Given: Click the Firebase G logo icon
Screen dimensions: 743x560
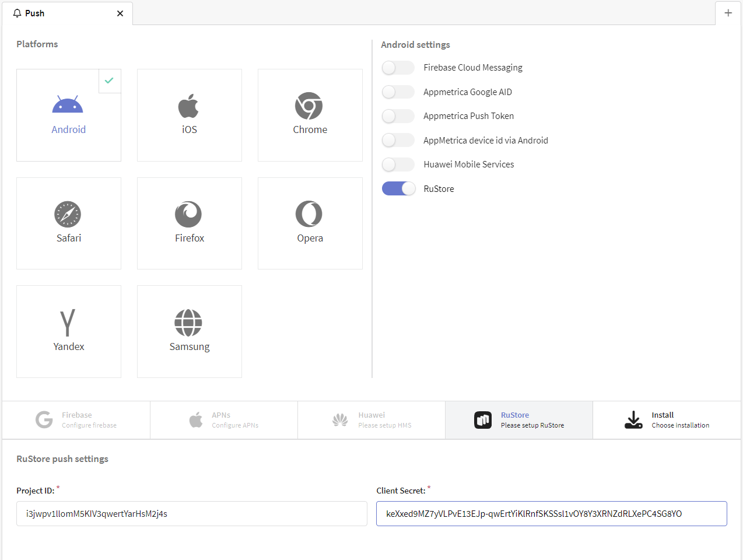Looking at the screenshot, I should (44, 419).
